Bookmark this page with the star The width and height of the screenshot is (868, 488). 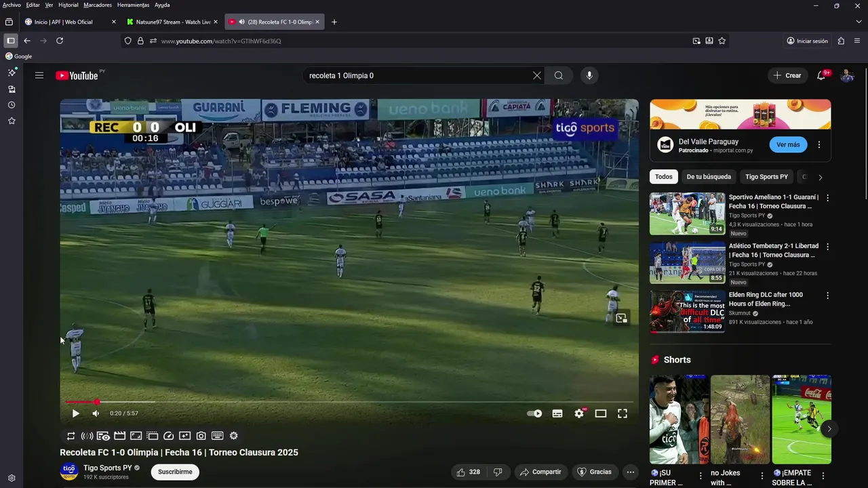pos(722,41)
